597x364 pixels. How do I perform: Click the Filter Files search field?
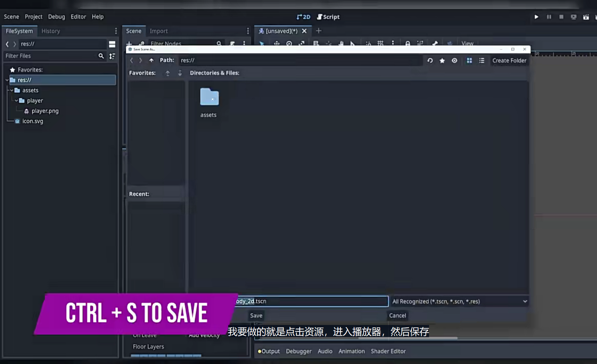pos(50,56)
